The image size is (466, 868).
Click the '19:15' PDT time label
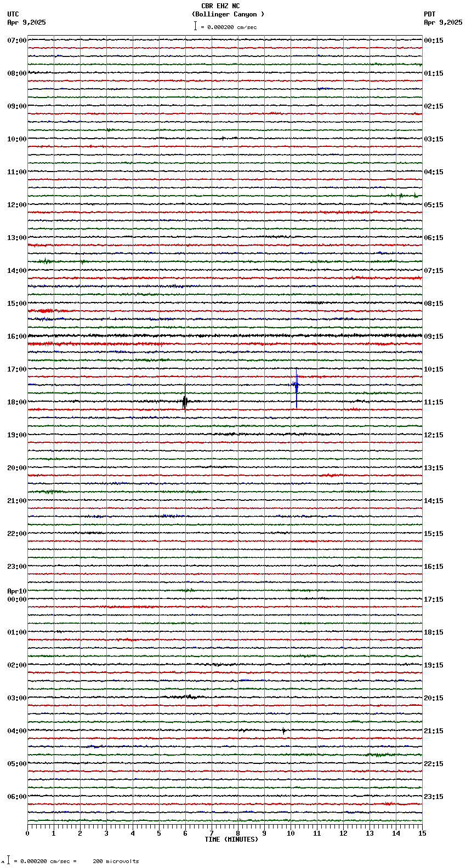434,665
